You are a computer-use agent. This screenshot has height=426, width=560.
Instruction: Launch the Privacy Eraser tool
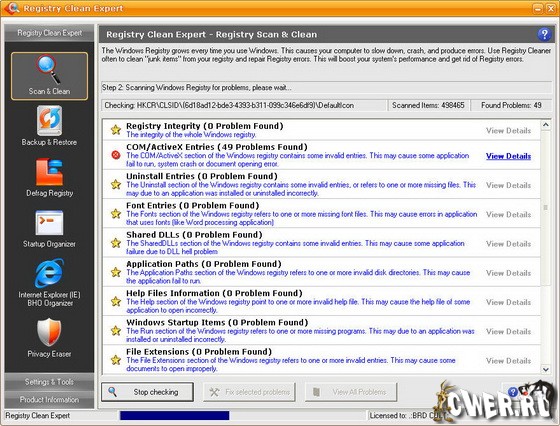[49, 338]
